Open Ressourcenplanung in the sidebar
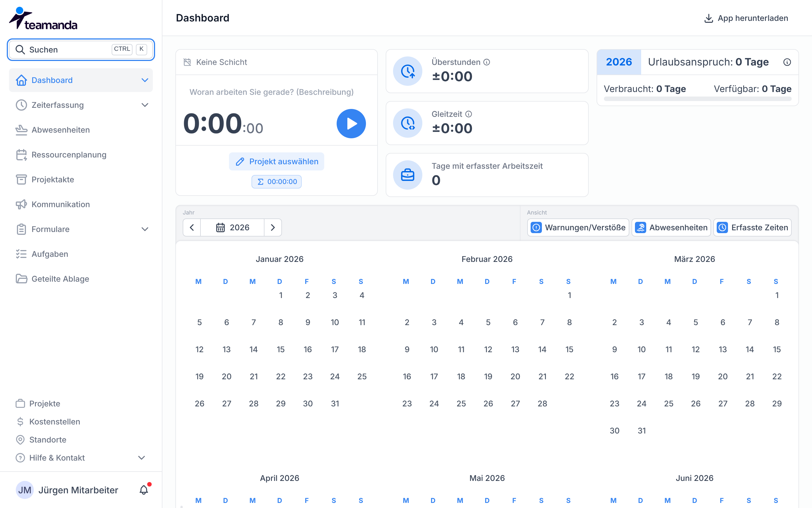This screenshot has height=508, width=812. point(81,155)
